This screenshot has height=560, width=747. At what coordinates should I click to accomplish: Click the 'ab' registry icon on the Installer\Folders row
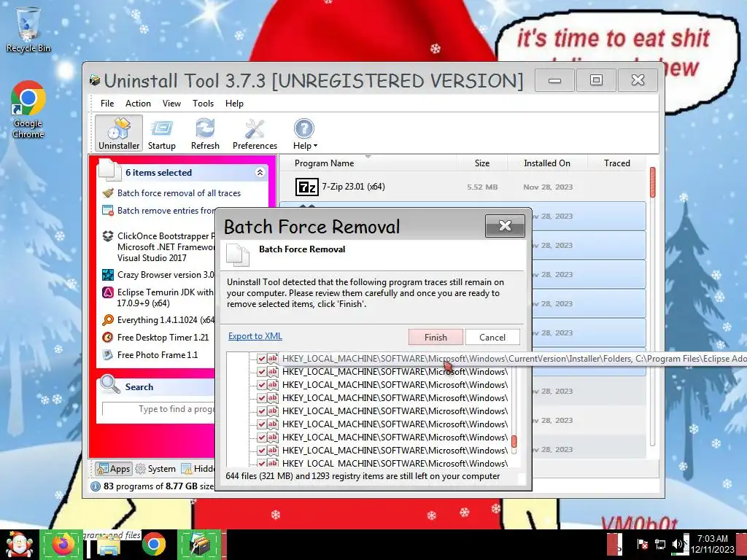pos(273,358)
